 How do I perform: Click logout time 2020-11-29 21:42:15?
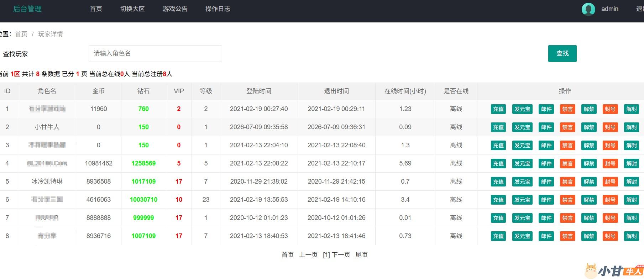tap(336, 181)
